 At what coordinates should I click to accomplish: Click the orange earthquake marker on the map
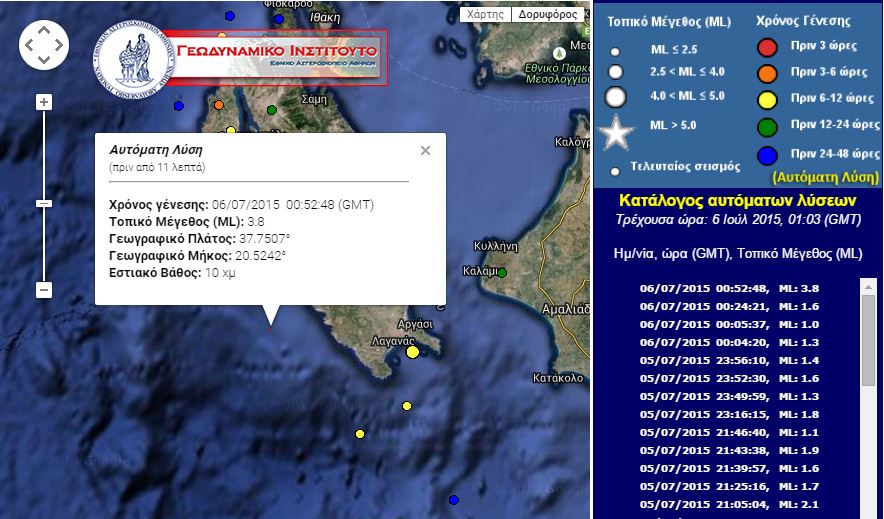coord(219,104)
